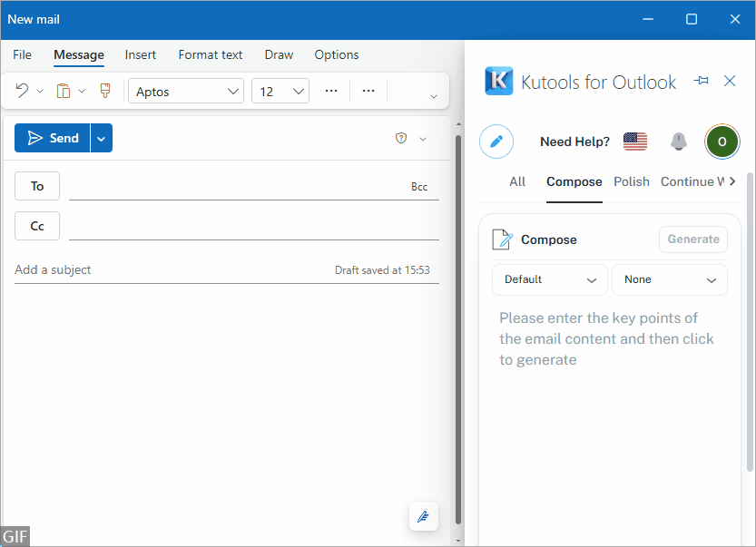This screenshot has height=547, width=756.
Task: Show the Bcc field
Action: tap(419, 187)
